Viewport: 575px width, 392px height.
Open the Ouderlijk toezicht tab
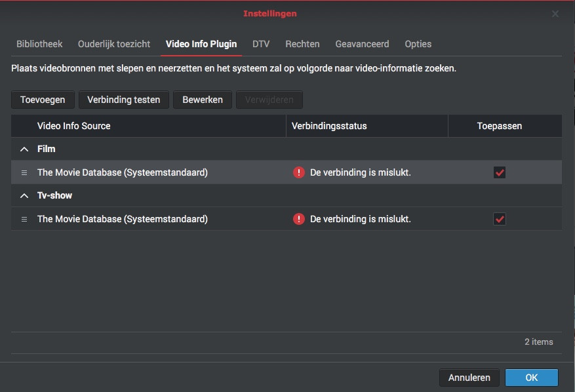[x=114, y=44]
